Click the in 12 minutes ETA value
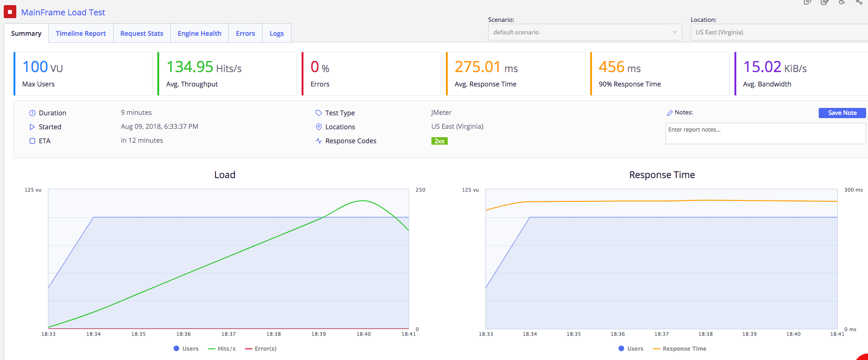Image resolution: width=868 pixels, height=360 pixels. [142, 140]
